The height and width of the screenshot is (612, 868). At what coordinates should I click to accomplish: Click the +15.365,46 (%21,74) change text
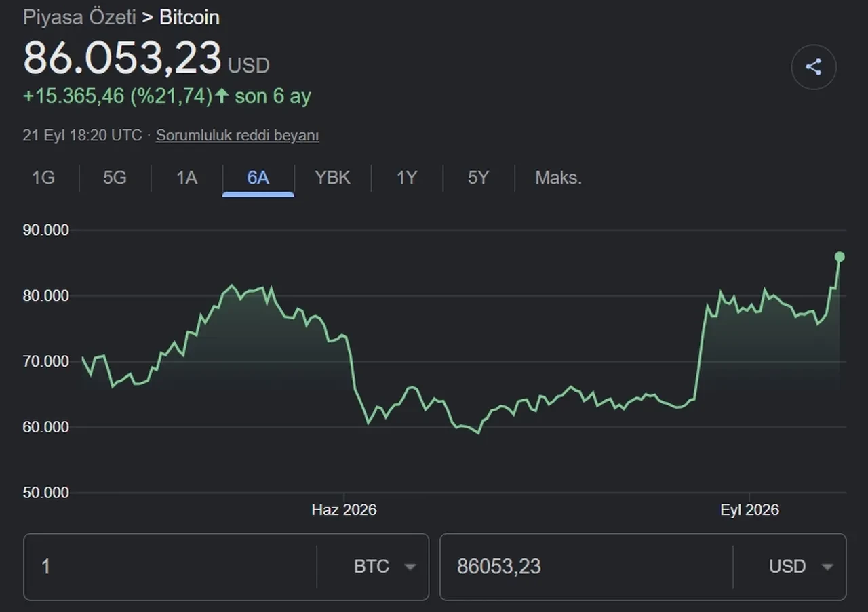point(118,96)
